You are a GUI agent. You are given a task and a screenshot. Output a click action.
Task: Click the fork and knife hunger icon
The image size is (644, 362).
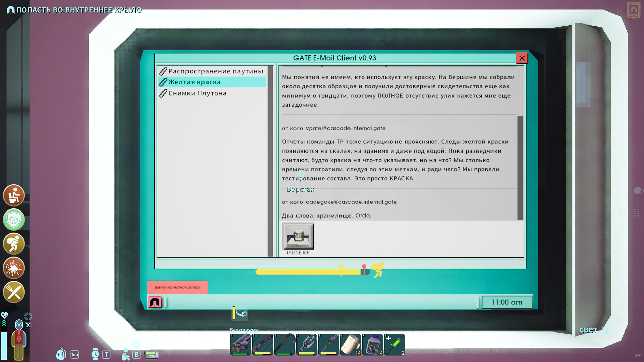14,292
